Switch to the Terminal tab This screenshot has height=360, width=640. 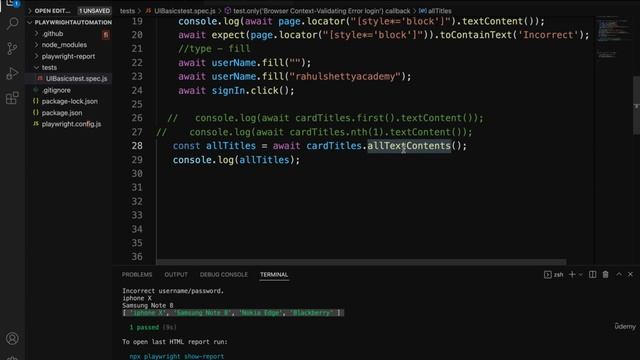tap(274, 275)
